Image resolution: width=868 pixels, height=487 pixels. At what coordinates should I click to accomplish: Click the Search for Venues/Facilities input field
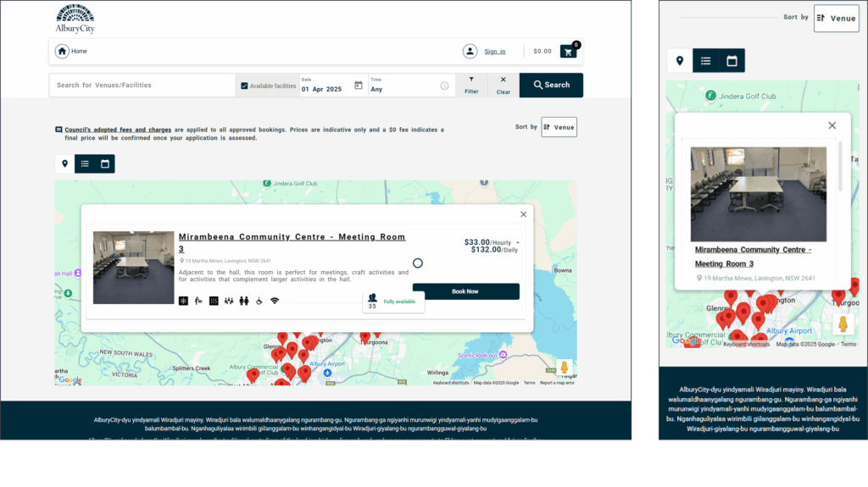point(142,86)
